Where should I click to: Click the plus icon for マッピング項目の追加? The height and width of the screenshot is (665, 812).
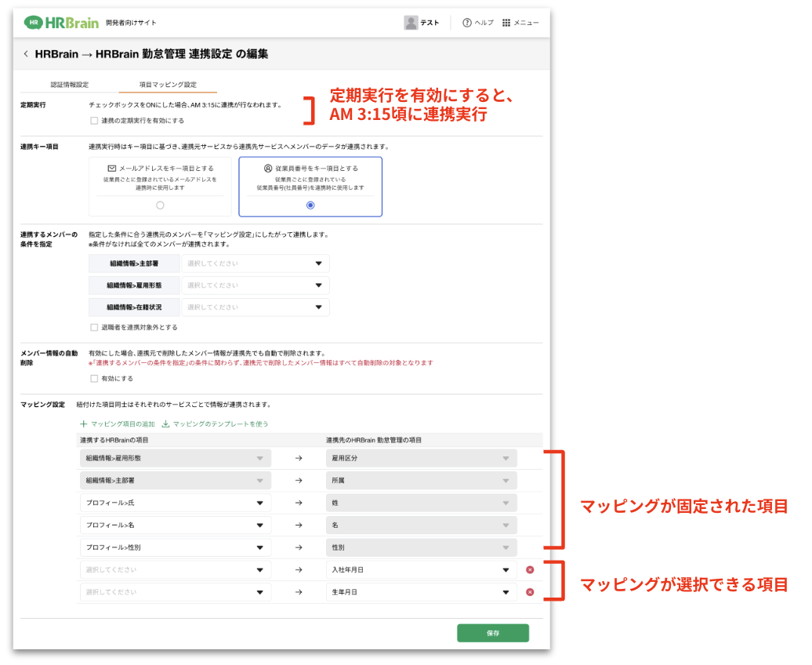[84, 424]
